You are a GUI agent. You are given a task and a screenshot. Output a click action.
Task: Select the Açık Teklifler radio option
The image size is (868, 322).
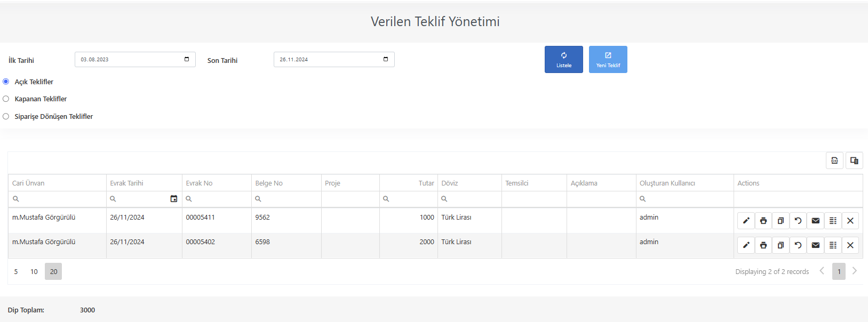[x=6, y=82]
